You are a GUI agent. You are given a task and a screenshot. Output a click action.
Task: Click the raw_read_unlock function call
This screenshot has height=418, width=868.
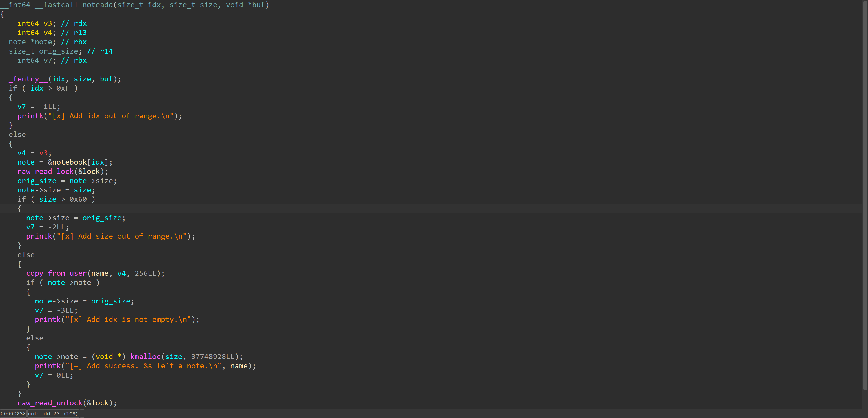pos(50,403)
